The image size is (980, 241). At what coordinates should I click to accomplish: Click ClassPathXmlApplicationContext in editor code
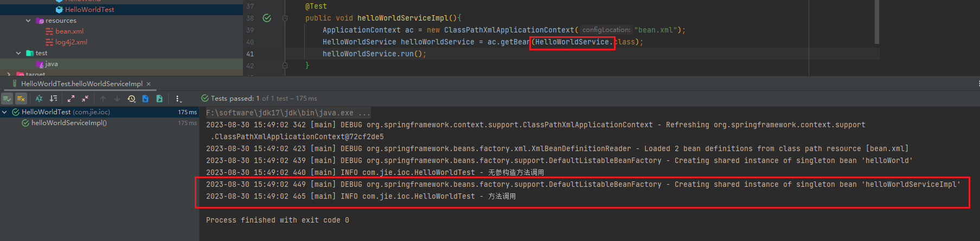click(509, 30)
